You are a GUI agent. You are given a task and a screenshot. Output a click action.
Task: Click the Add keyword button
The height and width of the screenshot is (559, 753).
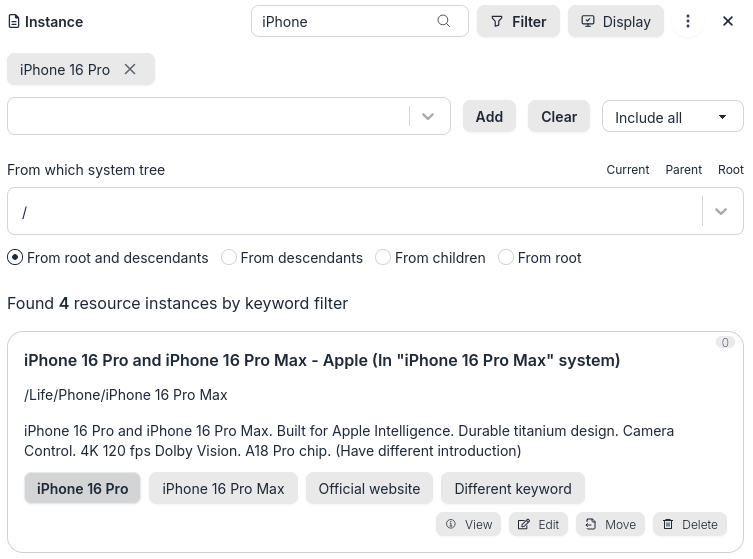point(489,116)
